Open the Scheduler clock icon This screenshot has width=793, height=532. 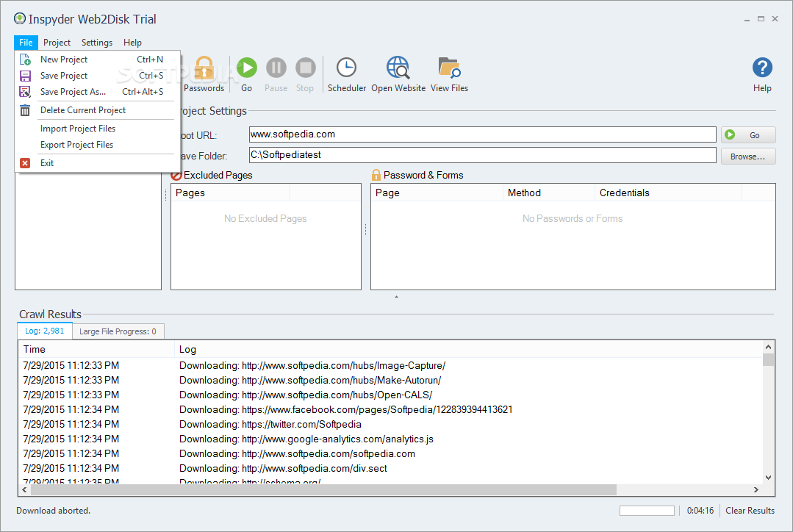[x=346, y=68]
